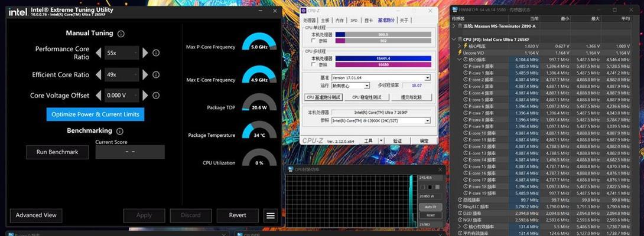The width and height of the screenshot is (644, 236).
Task: Click Reset in CPU封装功率 graph window
Action: coord(431,215)
